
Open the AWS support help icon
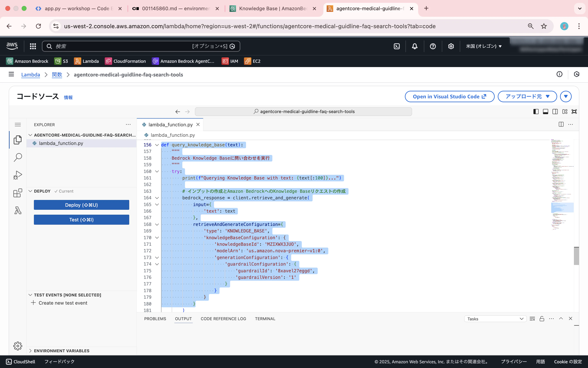(433, 46)
